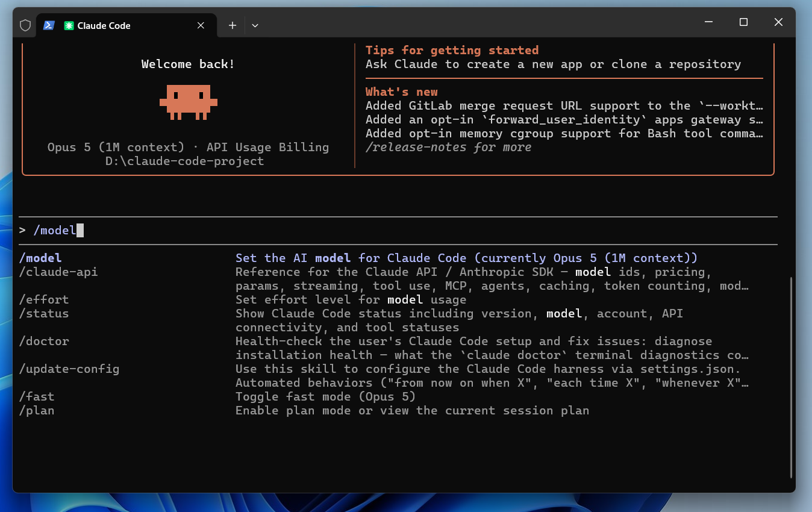Select the /update-config command suggestion
The width and height of the screenshot is (812, 512).
tap(69, 369)
